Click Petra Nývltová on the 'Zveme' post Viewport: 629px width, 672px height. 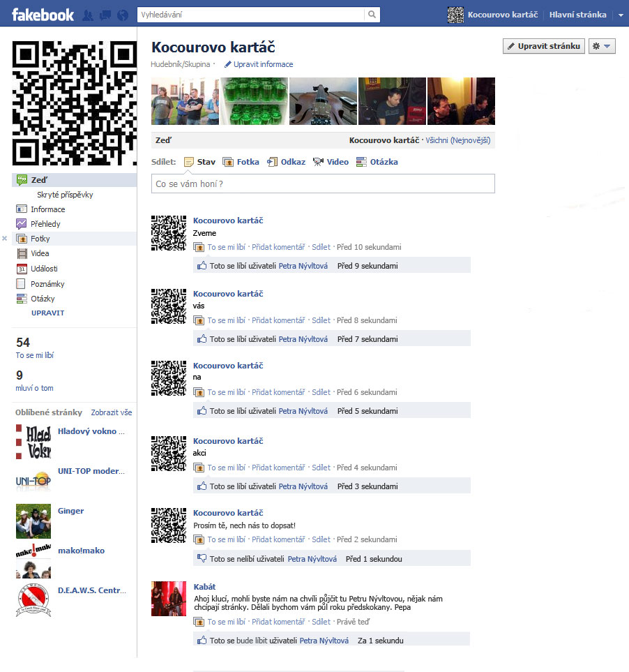[303, 266]
